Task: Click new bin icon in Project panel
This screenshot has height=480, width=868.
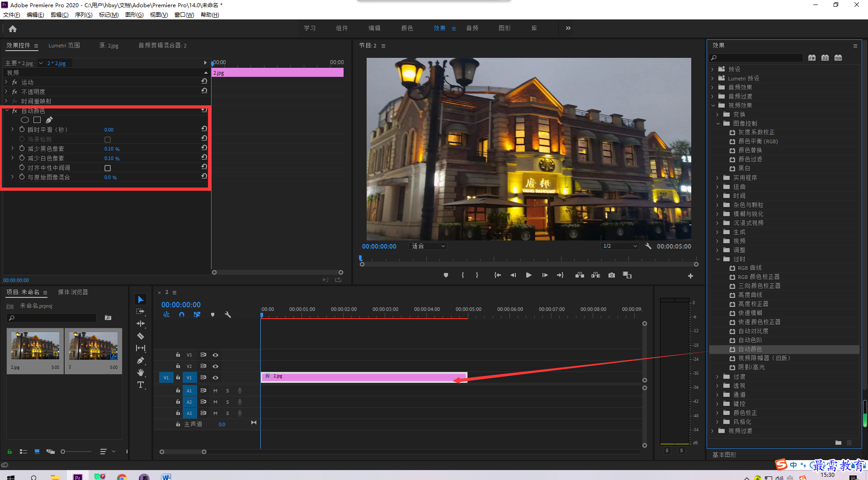Action: pos(108,318)
